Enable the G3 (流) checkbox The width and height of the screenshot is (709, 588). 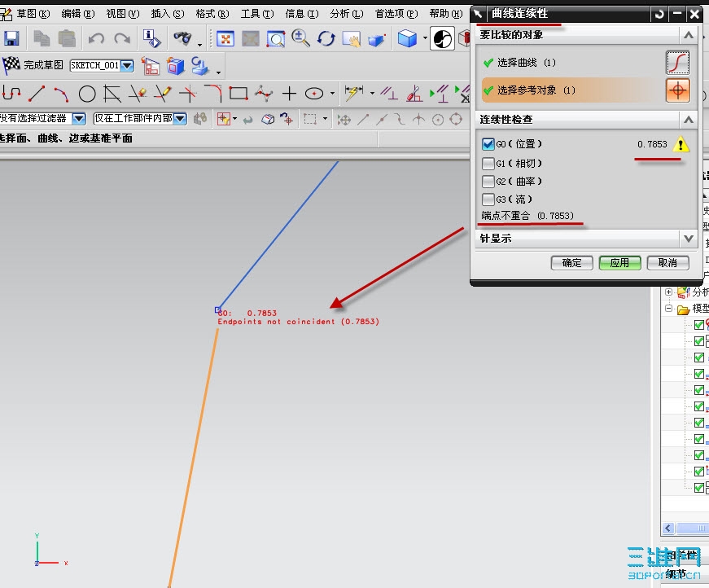(x=488, y=199)
